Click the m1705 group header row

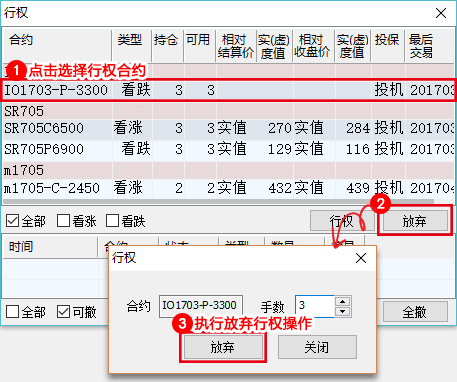click(228, 170)
